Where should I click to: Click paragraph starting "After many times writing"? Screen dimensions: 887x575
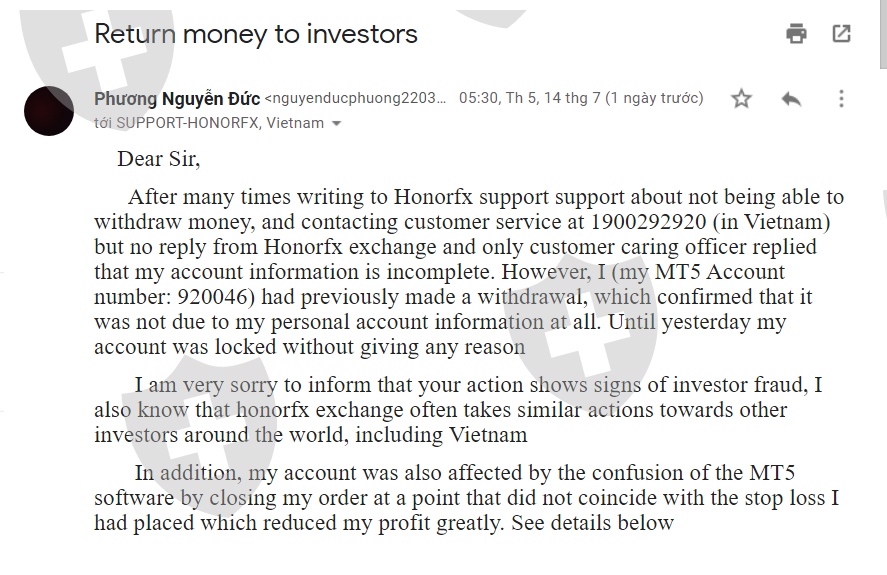tap(468, 272)
